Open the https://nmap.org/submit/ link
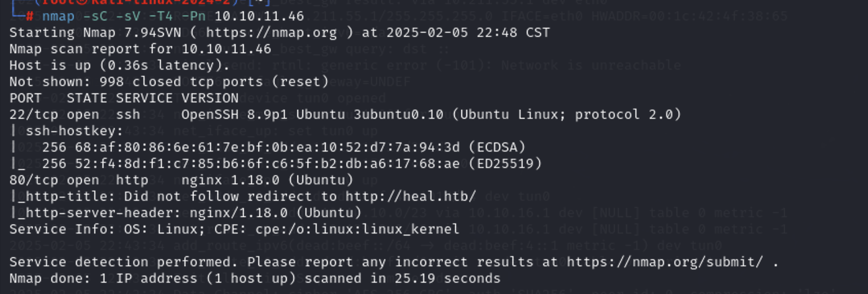868x294 pixels. [x=665, y=262]
